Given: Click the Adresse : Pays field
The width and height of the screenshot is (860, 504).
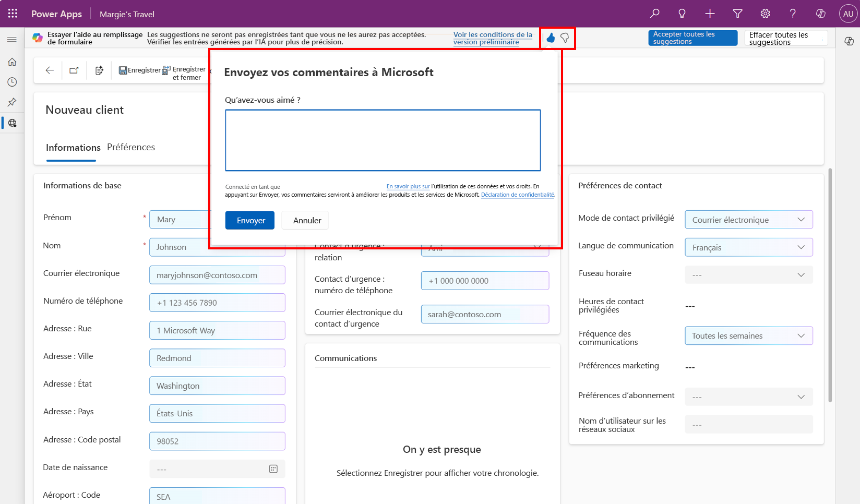Looking at the screenshot, I should point(217,413).
